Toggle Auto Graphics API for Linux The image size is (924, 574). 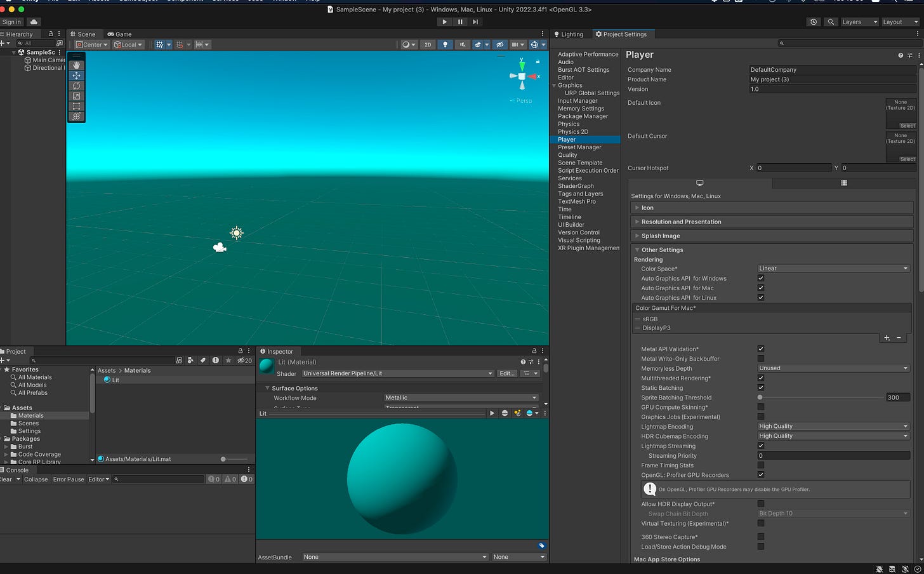(761, 297)
